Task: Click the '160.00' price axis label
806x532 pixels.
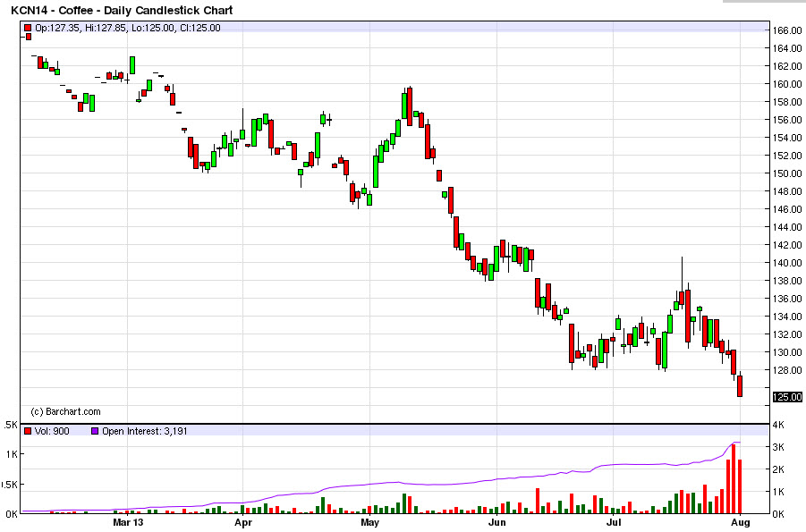Action: click(x=787, y=84)
